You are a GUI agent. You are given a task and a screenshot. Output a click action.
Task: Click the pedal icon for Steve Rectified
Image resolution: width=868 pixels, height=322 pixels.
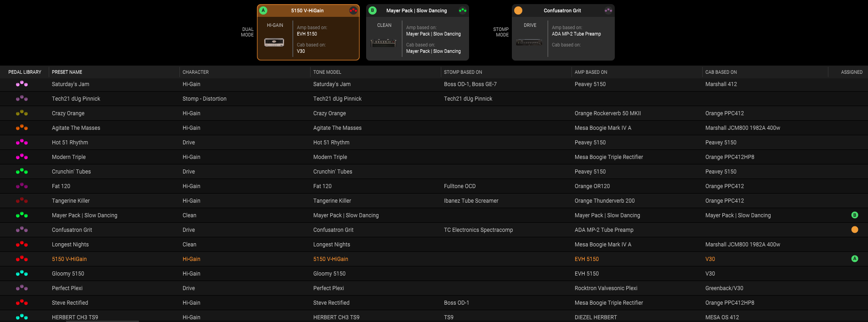pyautogui.click(x=22, y=302)
